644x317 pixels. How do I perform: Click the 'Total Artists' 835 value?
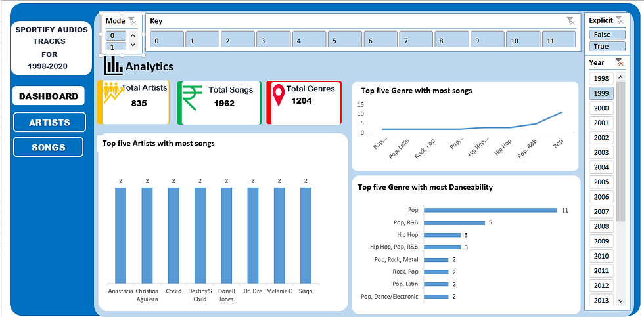coord(139,103)
